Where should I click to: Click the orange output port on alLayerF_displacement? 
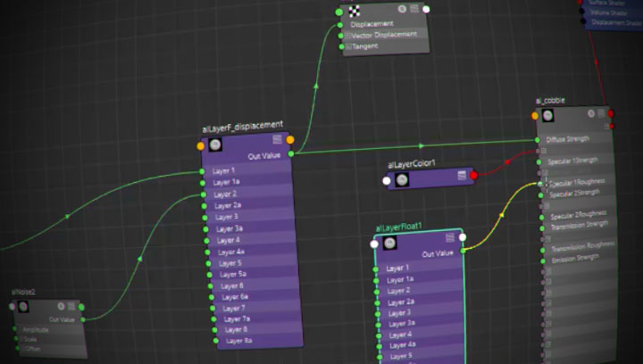pyautogui.click(x=290, y=139)
